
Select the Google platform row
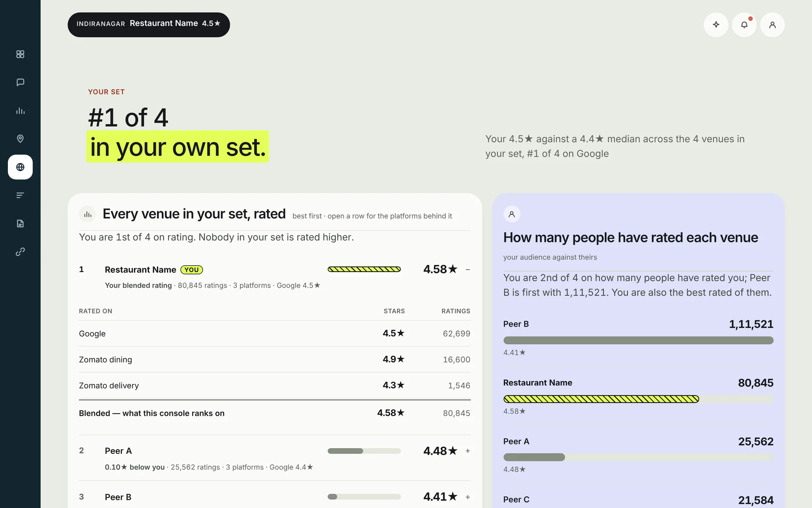(x=274, y=333)
